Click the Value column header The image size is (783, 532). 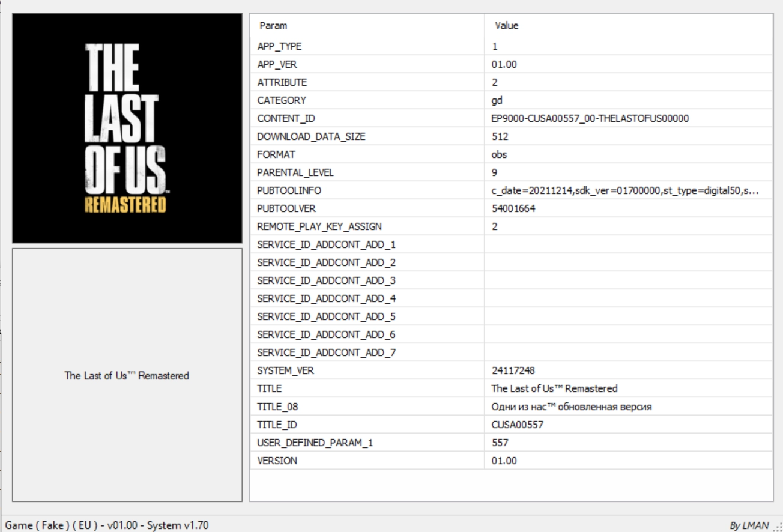[506, 26]
